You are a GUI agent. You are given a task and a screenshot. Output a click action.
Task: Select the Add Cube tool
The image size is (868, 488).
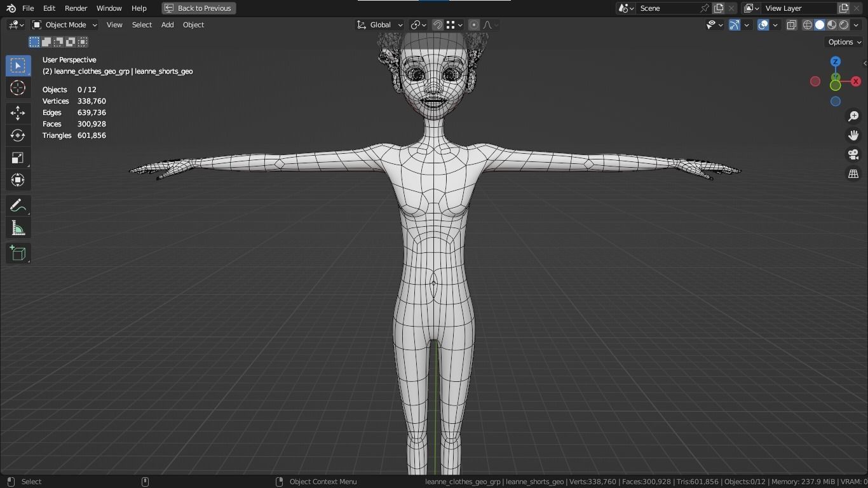18,254
